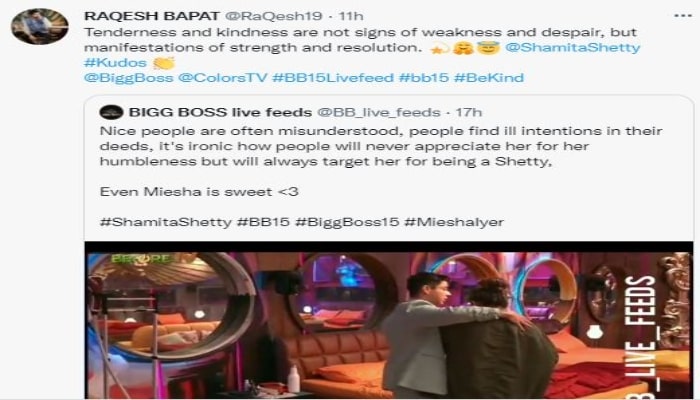Open the #BeKind hashtag
Viewport: 700px width, 400px height.
[489, 78]
